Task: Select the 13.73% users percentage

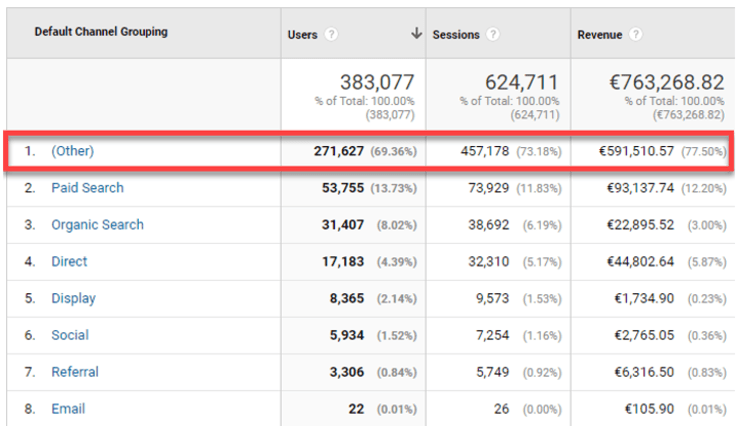Action: 393,189
